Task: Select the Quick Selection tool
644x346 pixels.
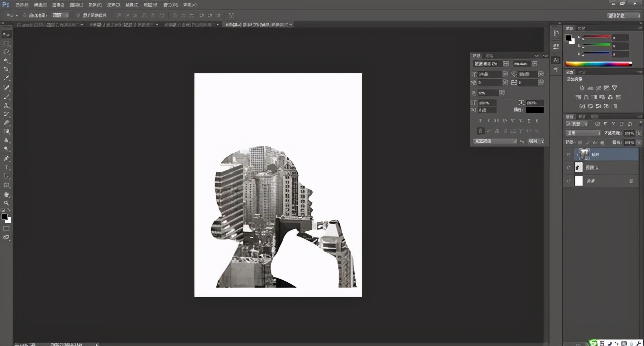Action: pyautogui.click(x=6, y=61)
